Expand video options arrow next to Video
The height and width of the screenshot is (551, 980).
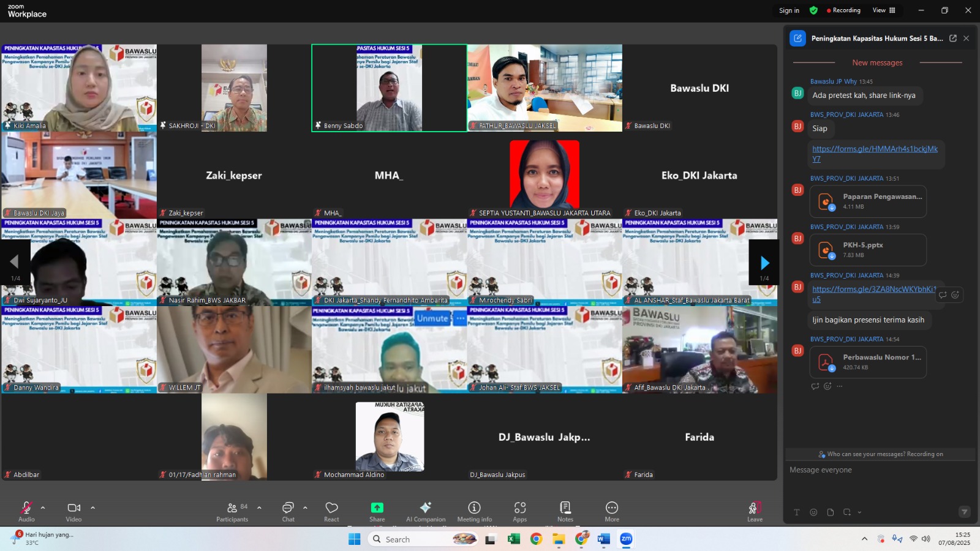92,508
